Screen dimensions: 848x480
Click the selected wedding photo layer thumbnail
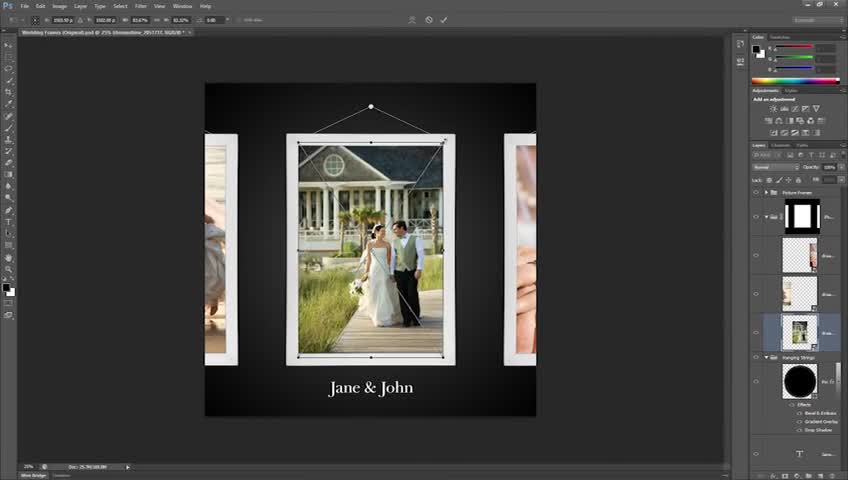(800, 332)
